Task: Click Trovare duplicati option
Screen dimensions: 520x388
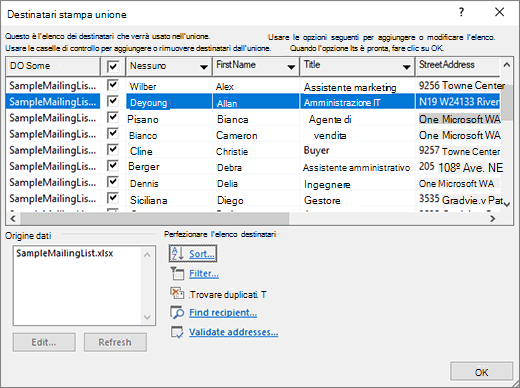Action: tap(227, 295)
